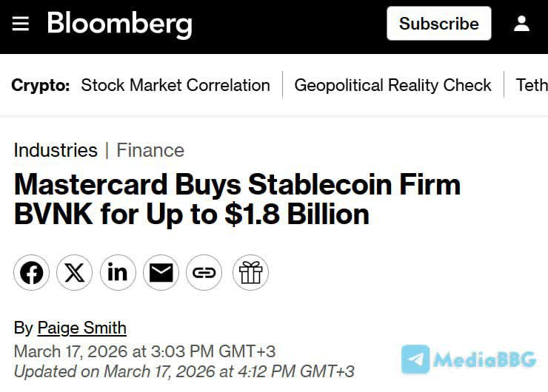Share the article on X

pos(74,274)
